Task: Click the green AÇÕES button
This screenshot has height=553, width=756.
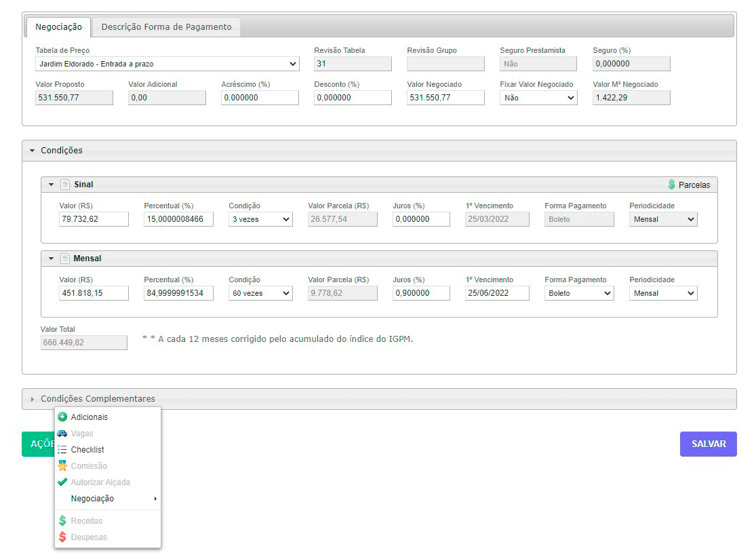Action: [x=38, y=444]
